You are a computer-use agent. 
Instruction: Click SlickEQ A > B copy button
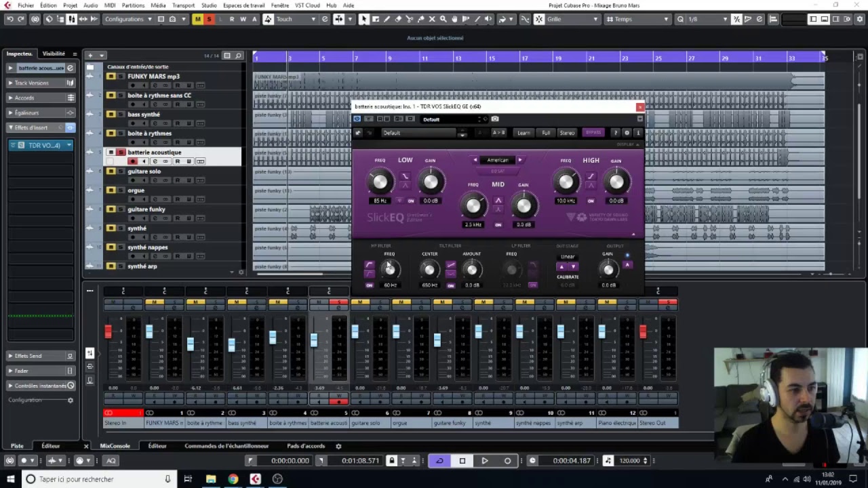pos(498,133)
